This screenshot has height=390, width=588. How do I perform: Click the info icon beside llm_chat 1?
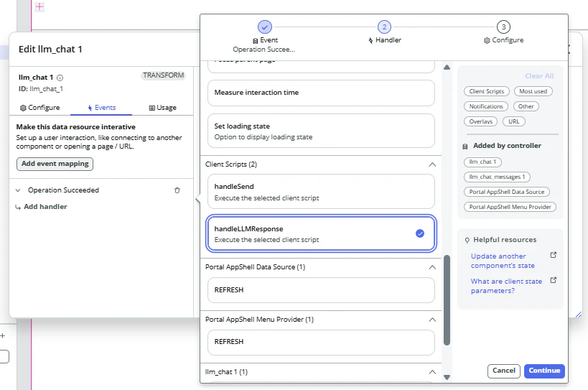[60, 78]
